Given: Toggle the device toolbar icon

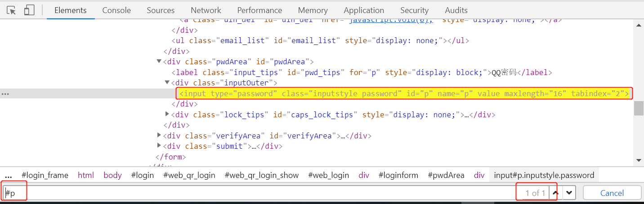Looking at the screenshot, I should pyautogui.click(x=29, y=10).
